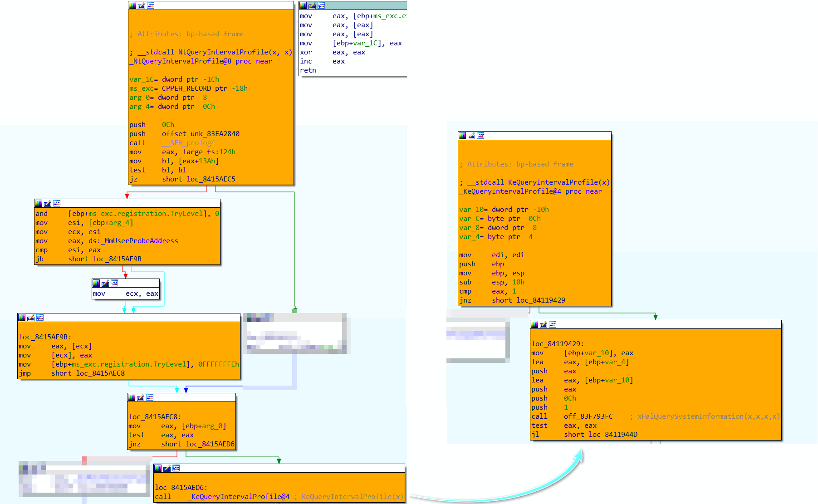Click the edit icon on loc_8415AE9B node header
Screen dimensions: 818x504
coord(31,318)
